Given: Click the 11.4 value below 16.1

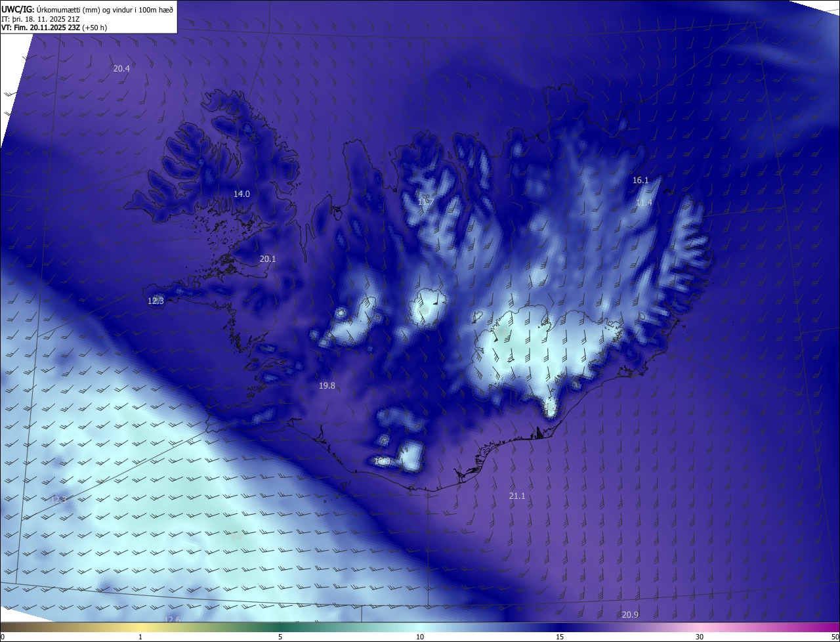Looking at the screenshot, I should pyautogui.click(x=644, y=202).
